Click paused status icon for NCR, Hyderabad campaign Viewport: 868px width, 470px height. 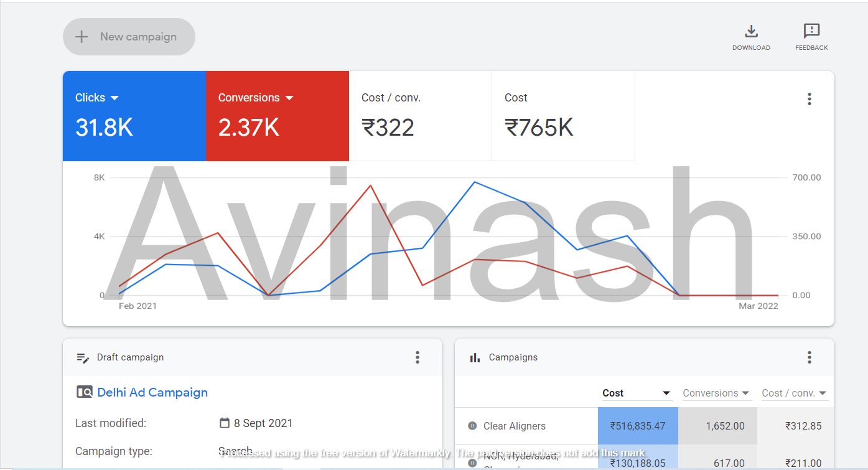472,463
